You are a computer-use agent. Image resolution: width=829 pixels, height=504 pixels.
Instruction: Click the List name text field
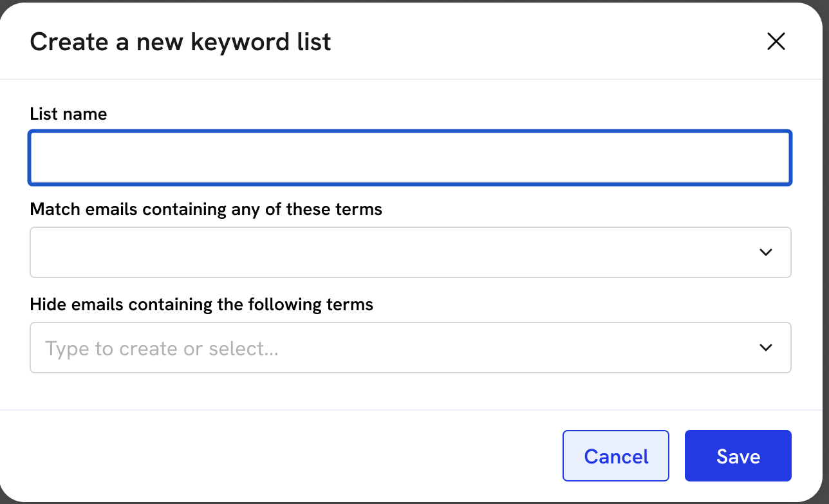[410, 158]
